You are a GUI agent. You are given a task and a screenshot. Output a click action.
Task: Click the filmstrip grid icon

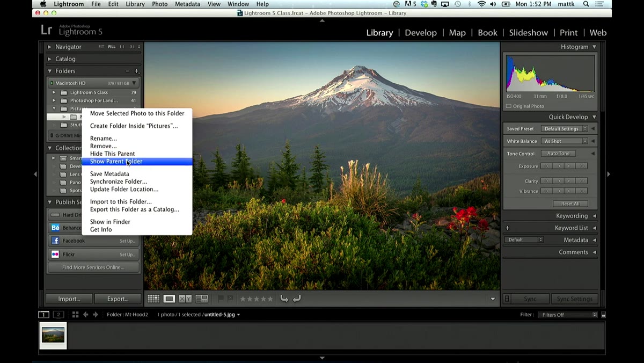click(75, 315)
